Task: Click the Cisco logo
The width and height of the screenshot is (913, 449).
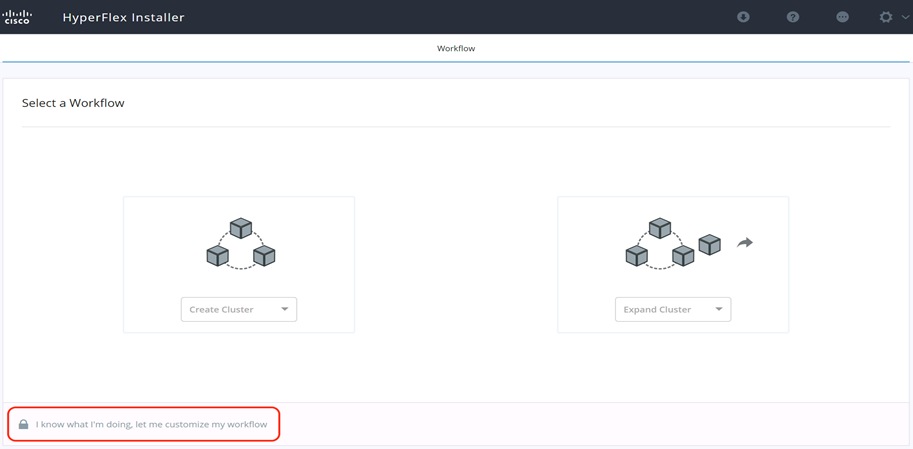Action: [x=17, y=17]
